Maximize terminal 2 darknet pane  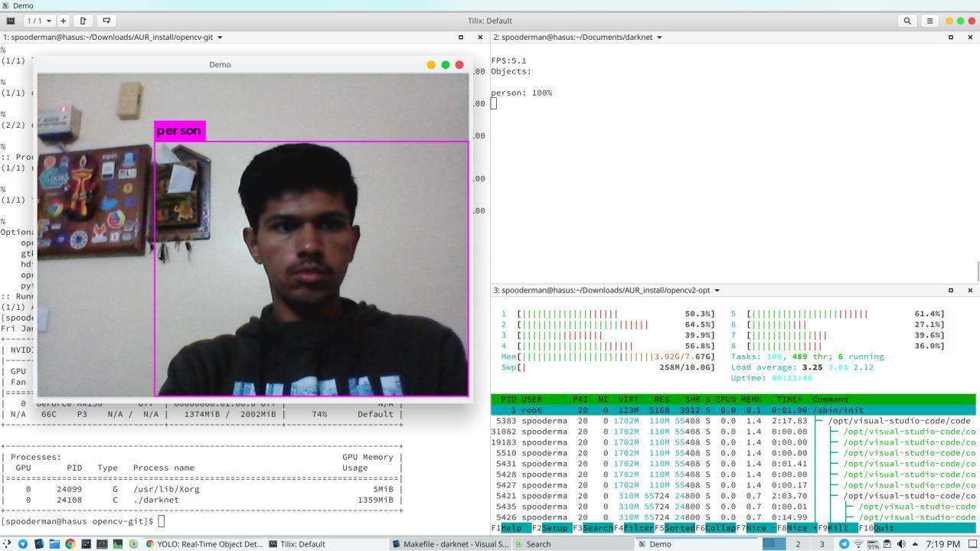951,37
